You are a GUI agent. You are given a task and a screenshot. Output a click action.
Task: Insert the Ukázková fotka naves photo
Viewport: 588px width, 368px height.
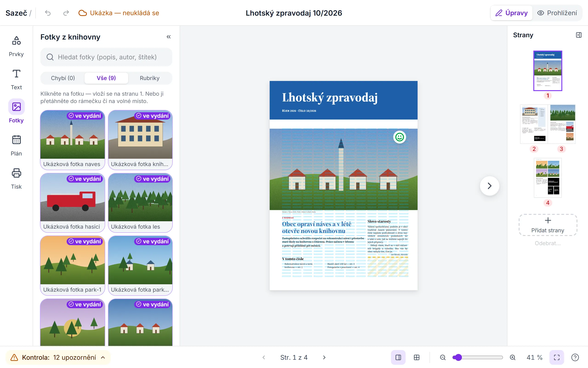[x=72, y=140]
